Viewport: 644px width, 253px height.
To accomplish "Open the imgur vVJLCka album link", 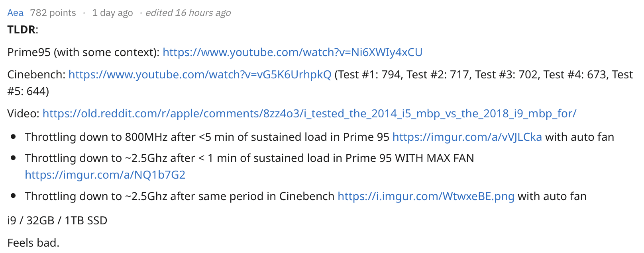I will 467,137.
